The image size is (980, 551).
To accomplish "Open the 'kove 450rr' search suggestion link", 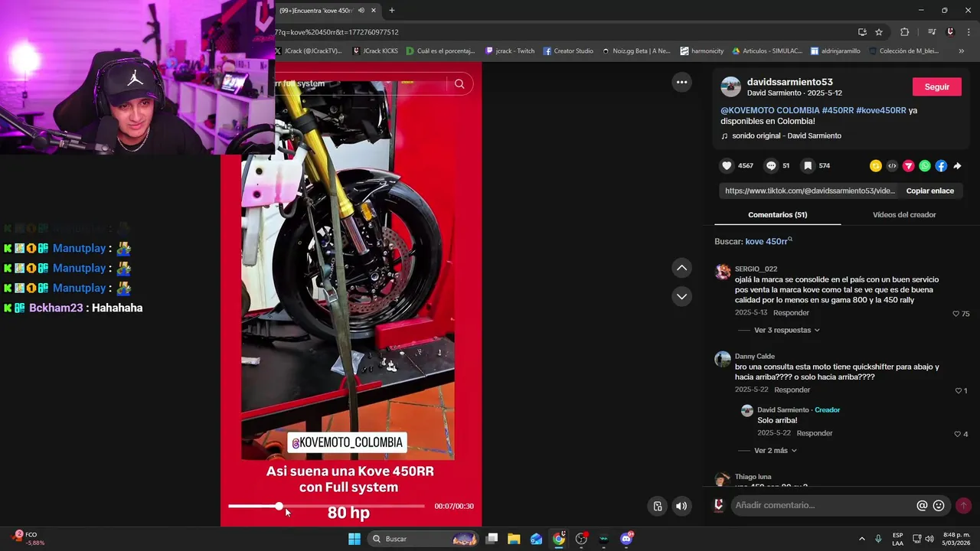I will click(769, 241).
